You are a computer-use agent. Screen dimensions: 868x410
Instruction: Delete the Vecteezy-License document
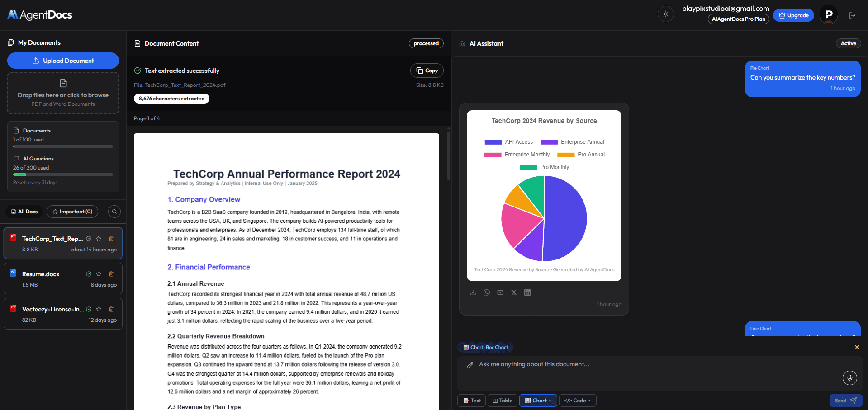(x=111, y=309)
